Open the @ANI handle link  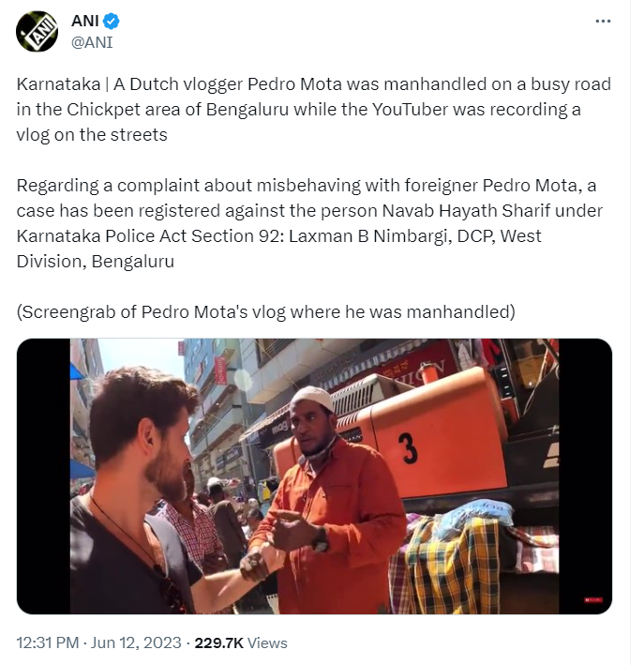click(92, 42)
